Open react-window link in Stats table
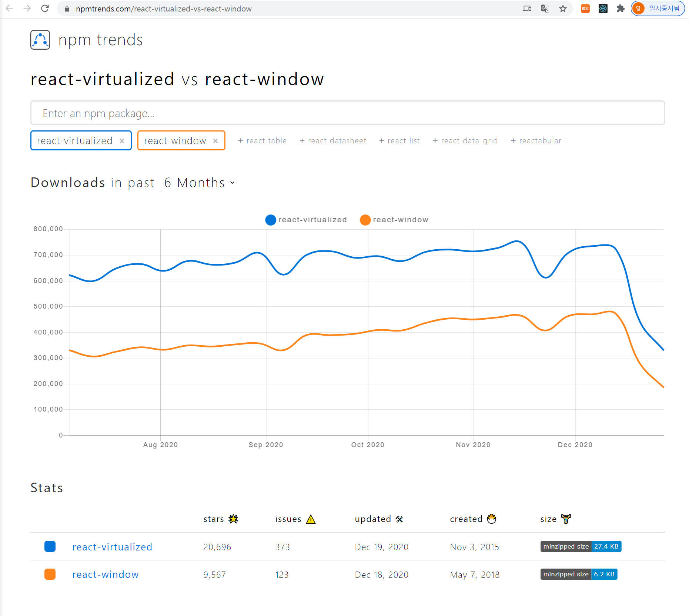Screen dimensions: 689x616 pyautogui.click(x=106, y=575)
